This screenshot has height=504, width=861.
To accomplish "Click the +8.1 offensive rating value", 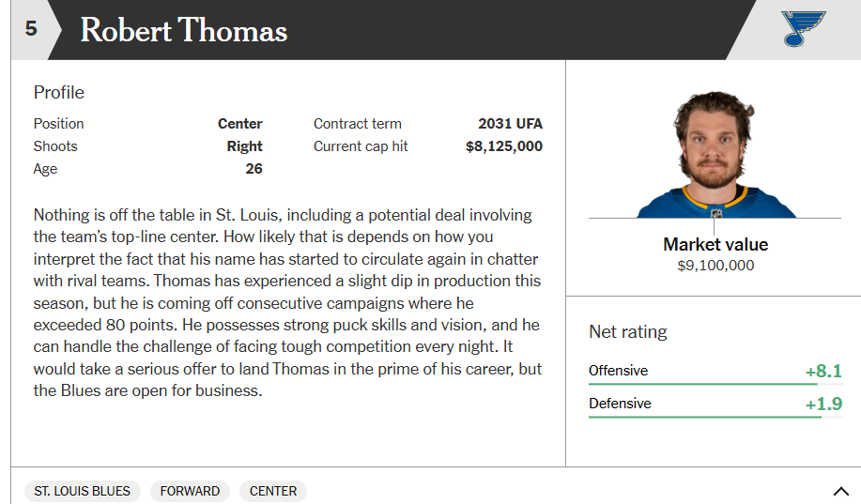I will (823, 371).
